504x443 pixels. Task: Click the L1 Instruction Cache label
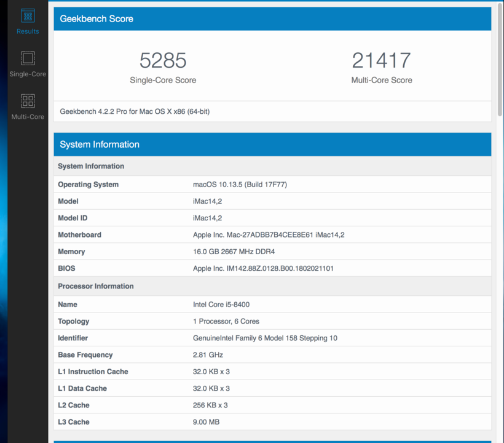(93, 372)
